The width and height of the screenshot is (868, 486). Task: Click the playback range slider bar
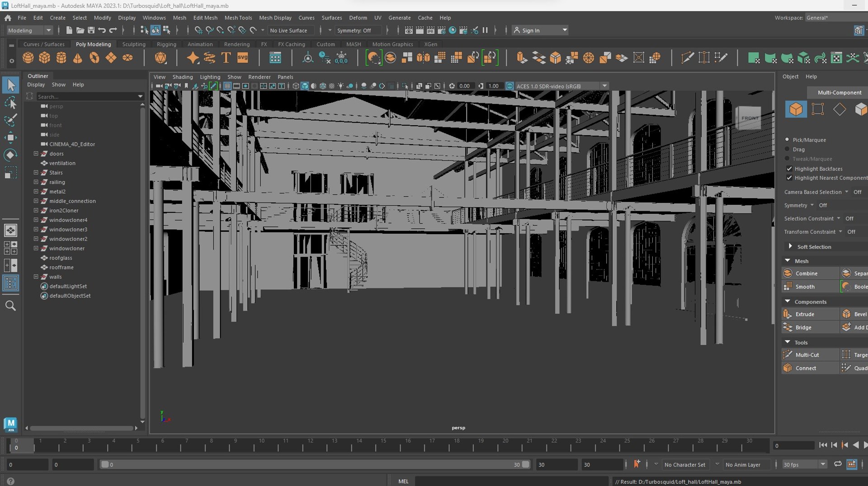tap(315, 464)
